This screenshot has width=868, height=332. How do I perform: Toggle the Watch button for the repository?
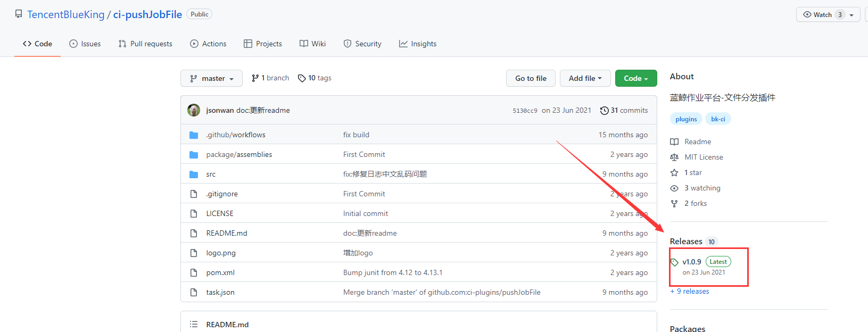click(x=822, y=15)
